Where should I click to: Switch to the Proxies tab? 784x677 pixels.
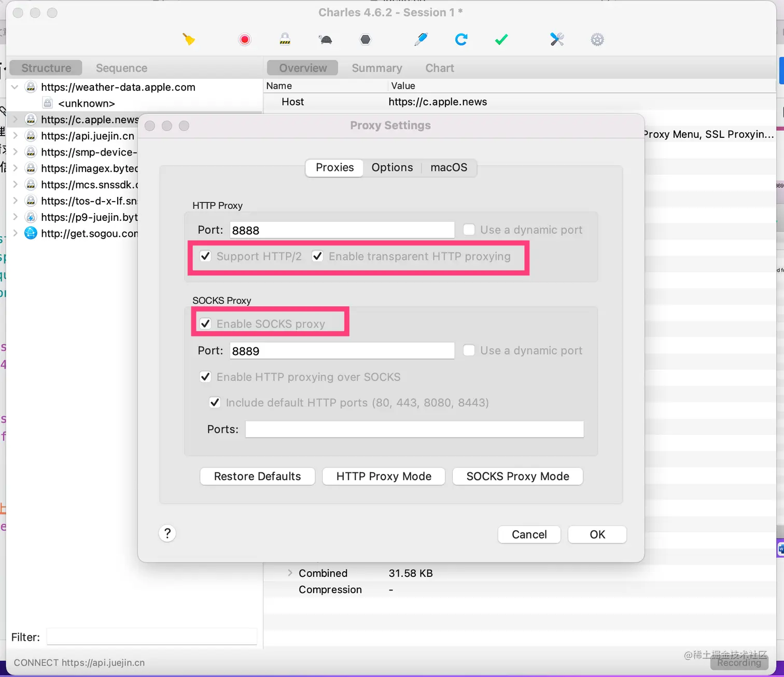(x=334, y=167)
